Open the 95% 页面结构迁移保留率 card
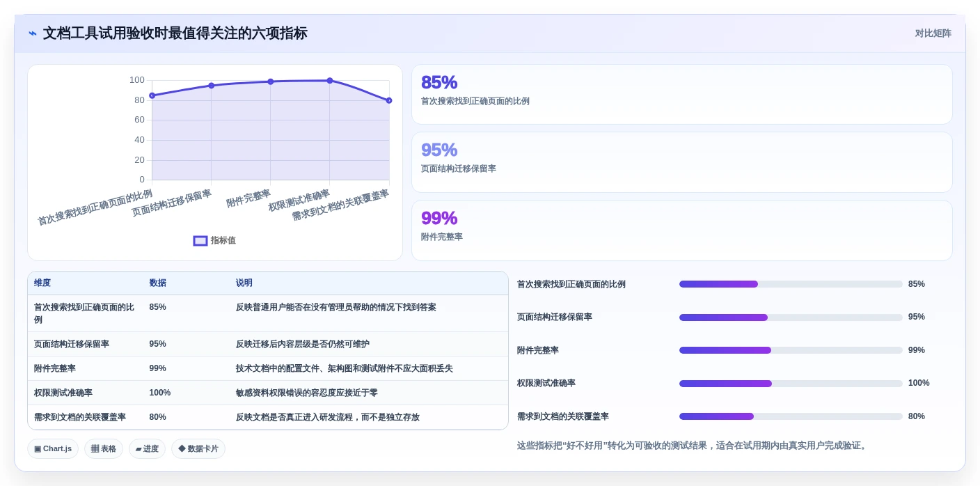Image resolution: width=980 pixels, height=486 pixels. tap(681, 162)
